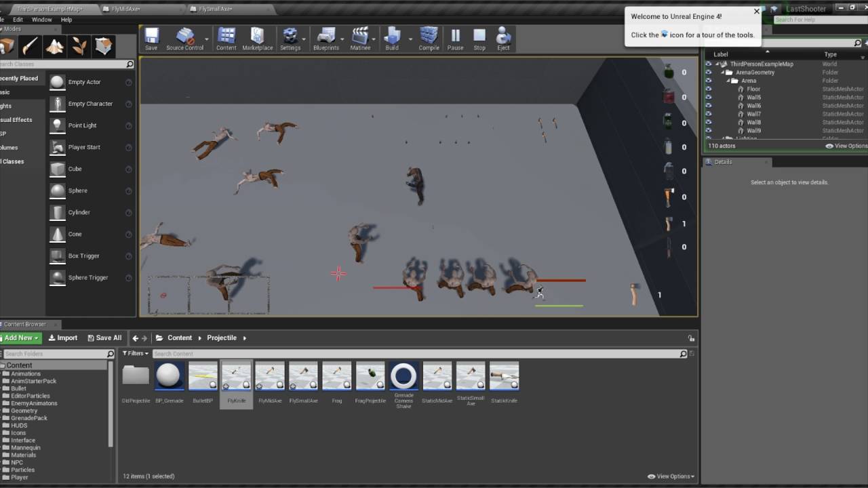Open the Settings toolbar icon
Viewport: 868px width, 488px height.
click(290, 39)
